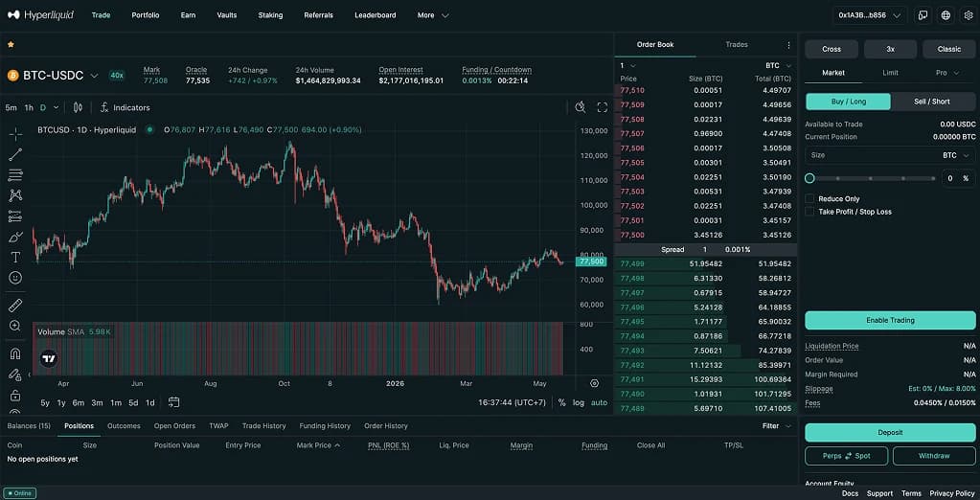Open the layout switcher icon in header

click(923, 15)
